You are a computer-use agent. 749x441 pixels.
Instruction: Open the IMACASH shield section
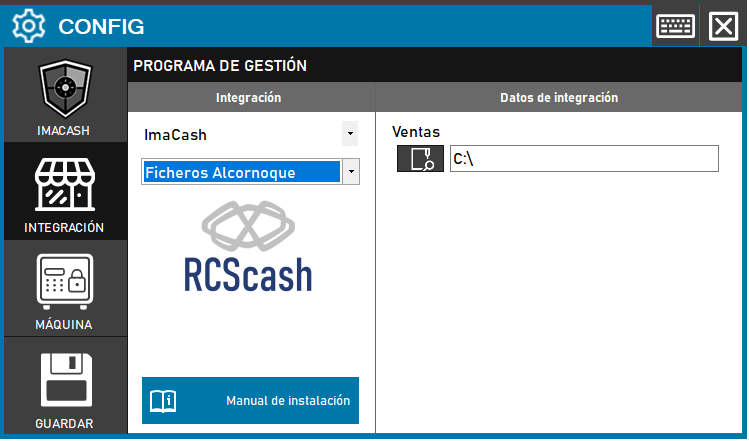click(65, 94)
